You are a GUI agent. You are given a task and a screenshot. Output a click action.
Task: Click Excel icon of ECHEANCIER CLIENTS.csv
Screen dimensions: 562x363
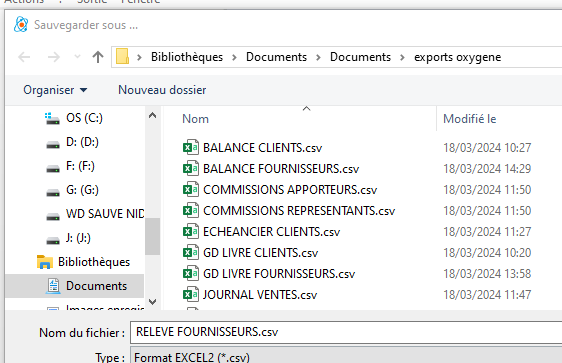click(x=191, y=231)
